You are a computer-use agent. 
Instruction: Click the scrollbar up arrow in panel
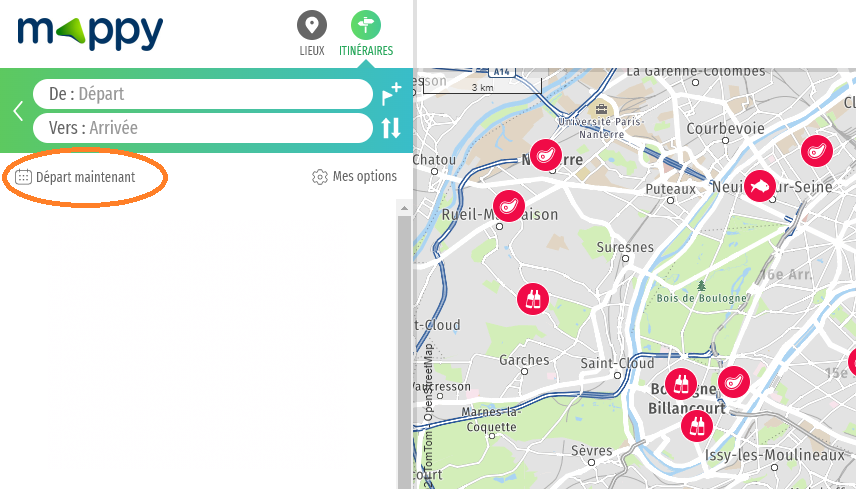[x=404, y=208]
